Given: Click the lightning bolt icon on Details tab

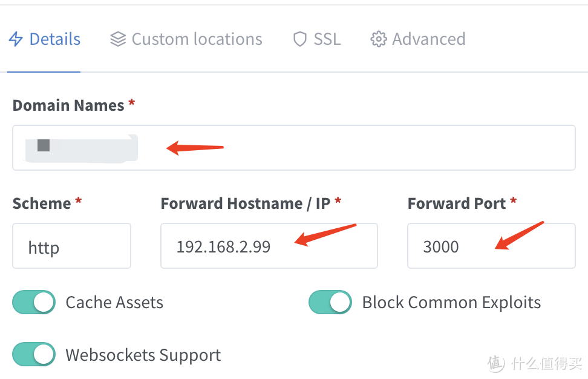Looking at the screenshot, I should [16, 39].
